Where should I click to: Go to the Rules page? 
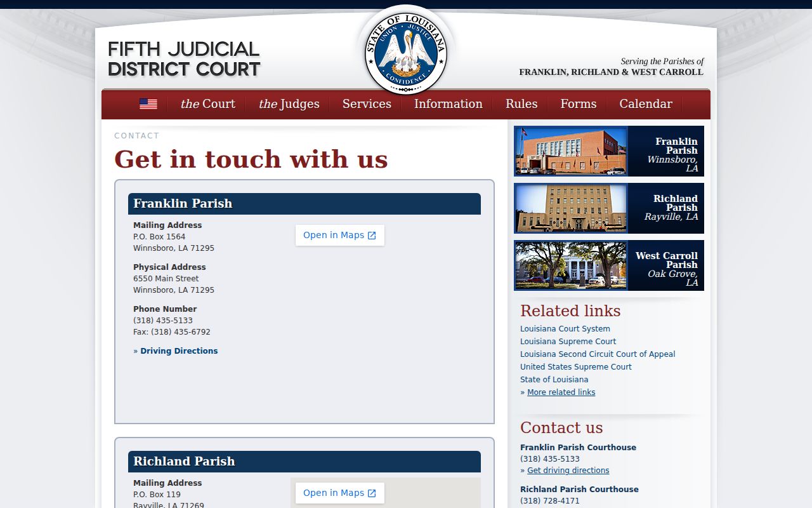click(521, 104)
